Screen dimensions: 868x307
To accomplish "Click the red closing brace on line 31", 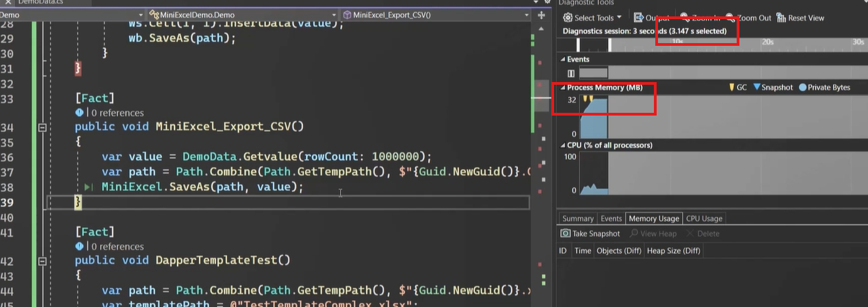I will [77, 68].
